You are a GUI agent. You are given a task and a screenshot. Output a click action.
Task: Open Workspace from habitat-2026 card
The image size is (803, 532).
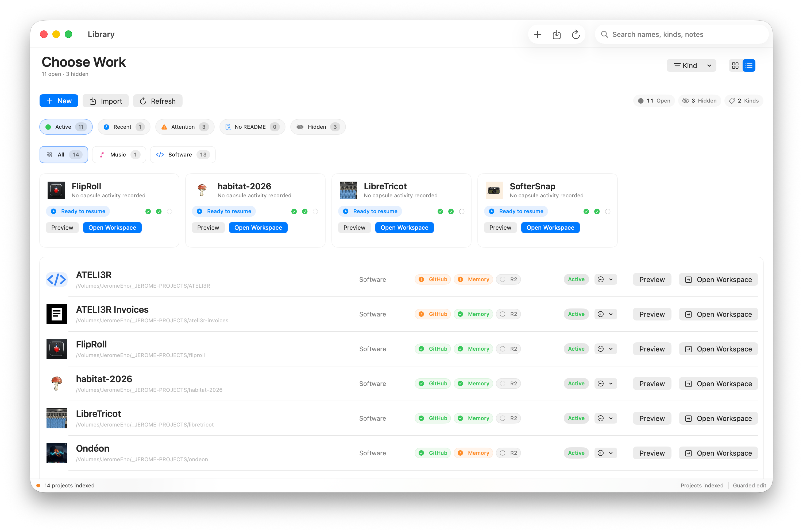258,228
